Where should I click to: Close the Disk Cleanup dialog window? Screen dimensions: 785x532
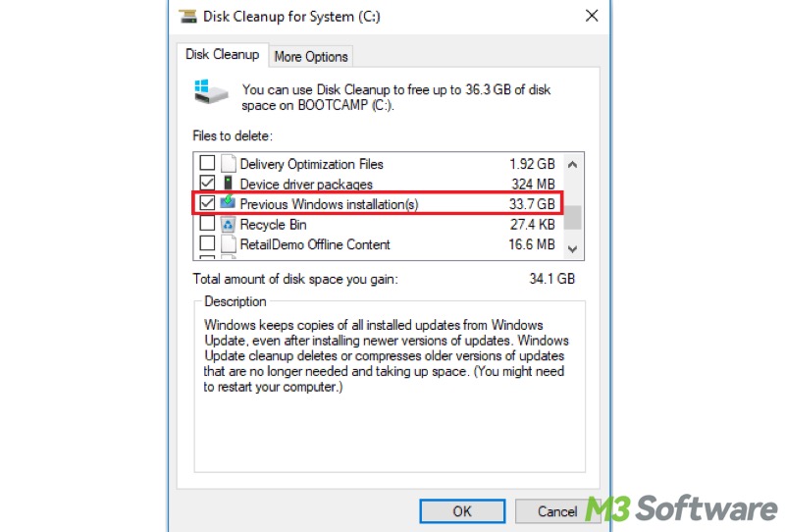[x=592, y=16]
